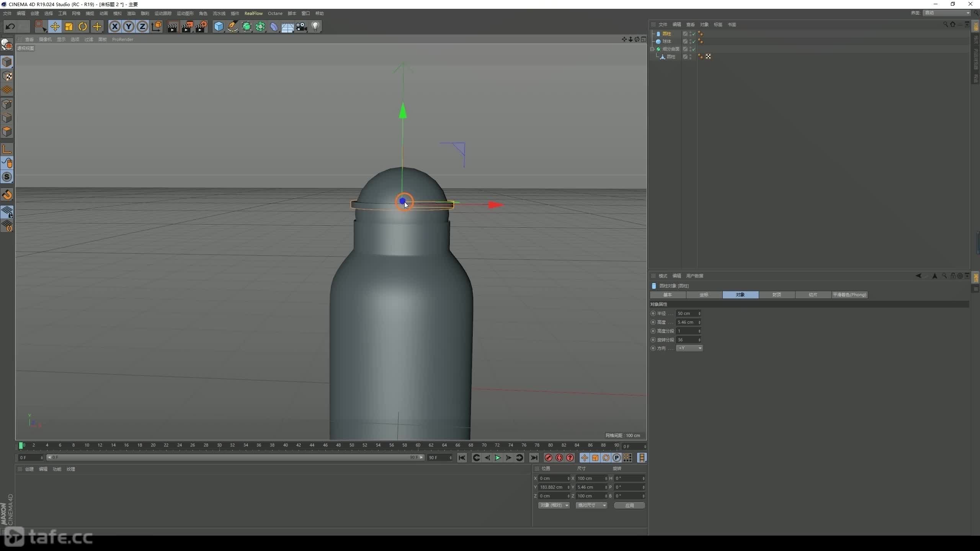Select the Spline Pen tool
This screenshot has width=980, height=551.
pyautogui.click(x=232, y=26)
